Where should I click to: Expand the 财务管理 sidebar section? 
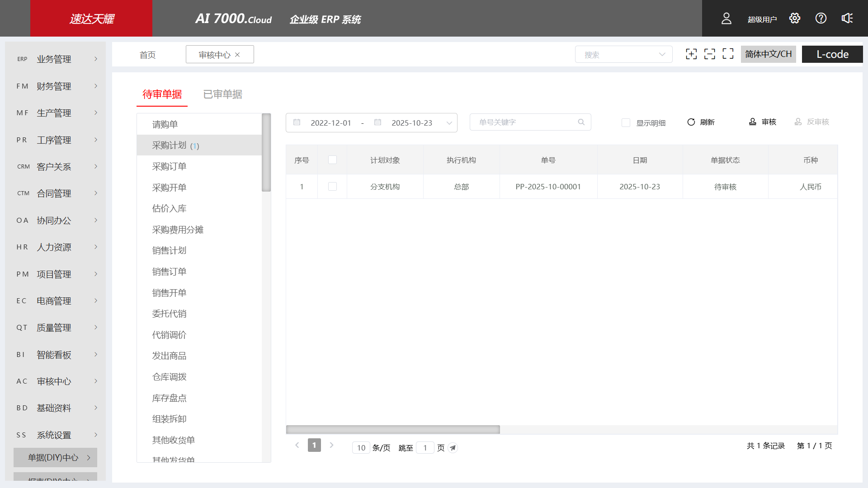pos(55,86)
